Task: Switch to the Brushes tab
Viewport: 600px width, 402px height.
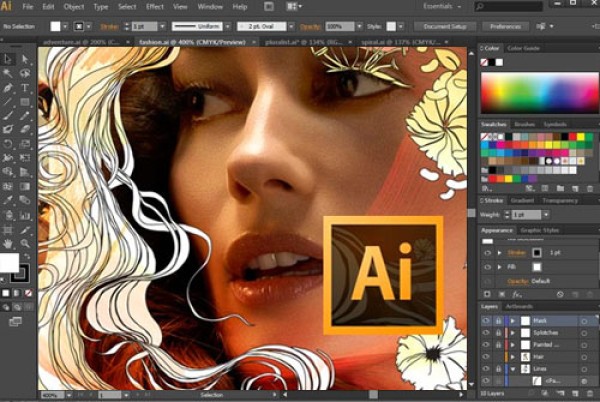Action: (x=525, y=124)
